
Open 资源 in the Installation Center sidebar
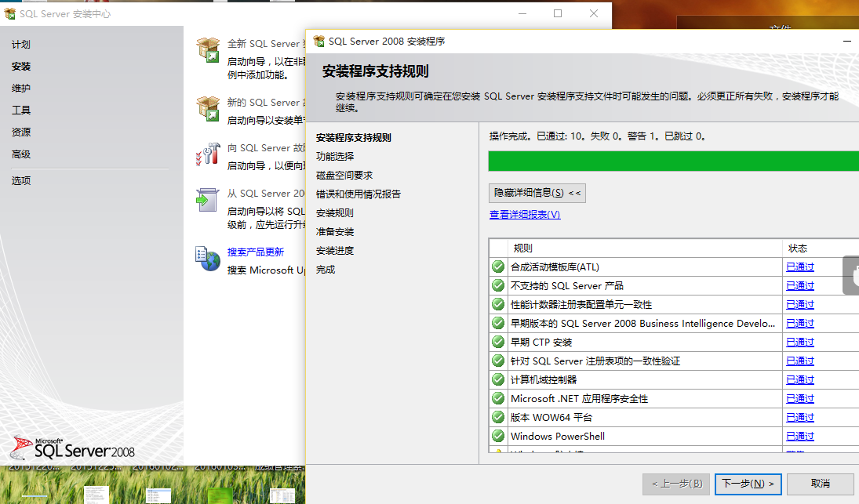point(21,132)
